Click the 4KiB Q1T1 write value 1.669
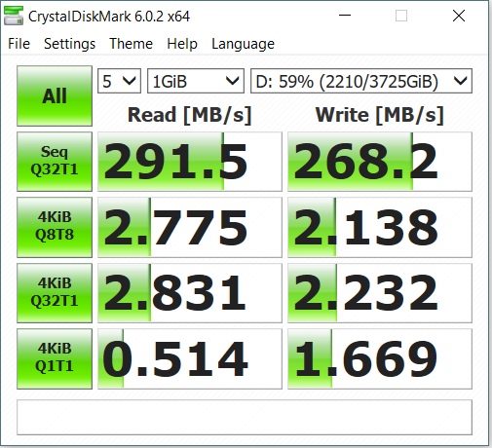 [x=380, y=358]
